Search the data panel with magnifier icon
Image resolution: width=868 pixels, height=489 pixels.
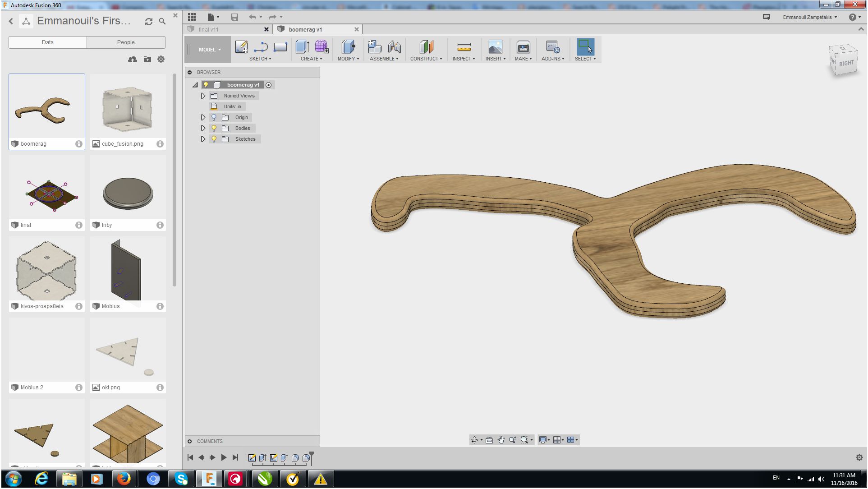point(162,21)
